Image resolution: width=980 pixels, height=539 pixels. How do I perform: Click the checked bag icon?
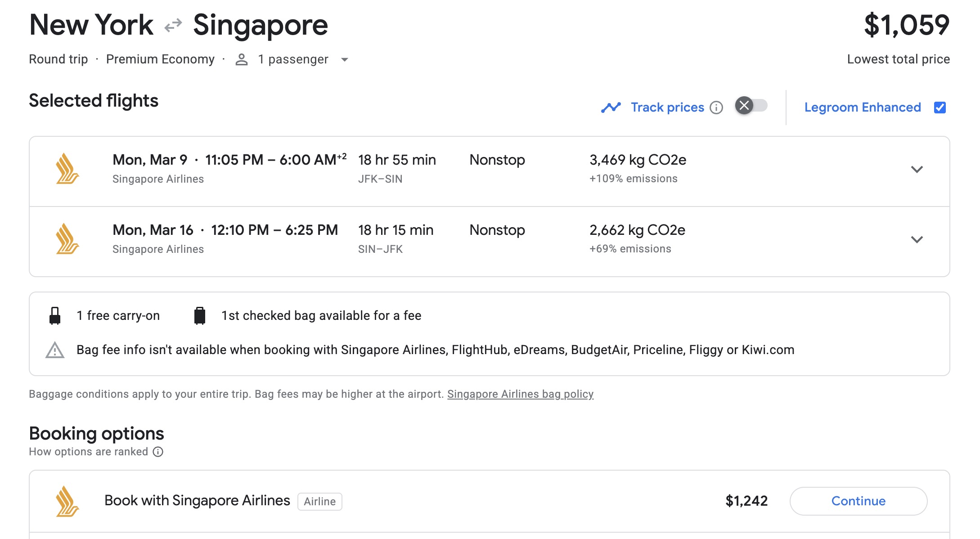coord(200,315)
